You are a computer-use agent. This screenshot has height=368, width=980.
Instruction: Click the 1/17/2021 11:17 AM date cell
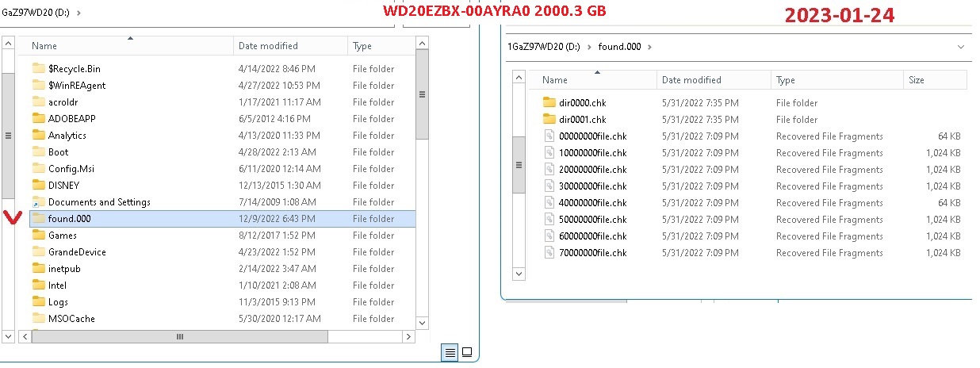click(x=279, y=102)
